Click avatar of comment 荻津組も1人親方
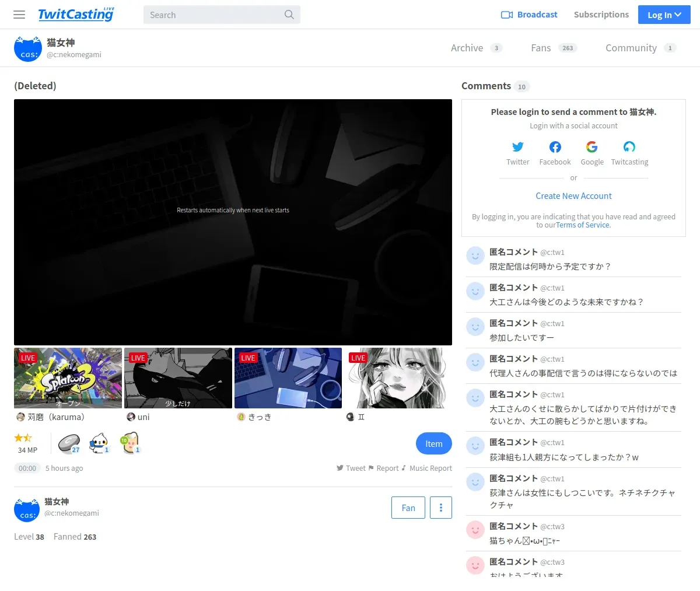 475,445
